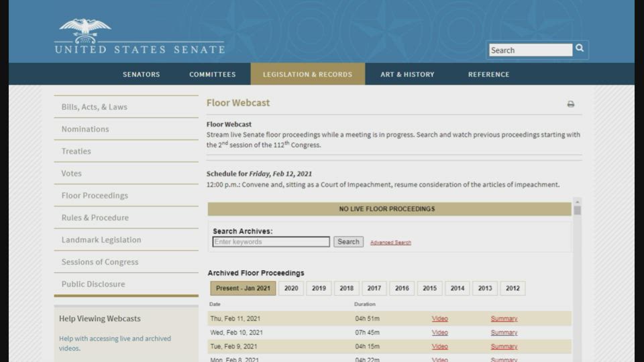This screenshot has height=362, width=644.
Task: Open Bills, Acts, & Laws sidebar item
Action: (x=94, y=107)
